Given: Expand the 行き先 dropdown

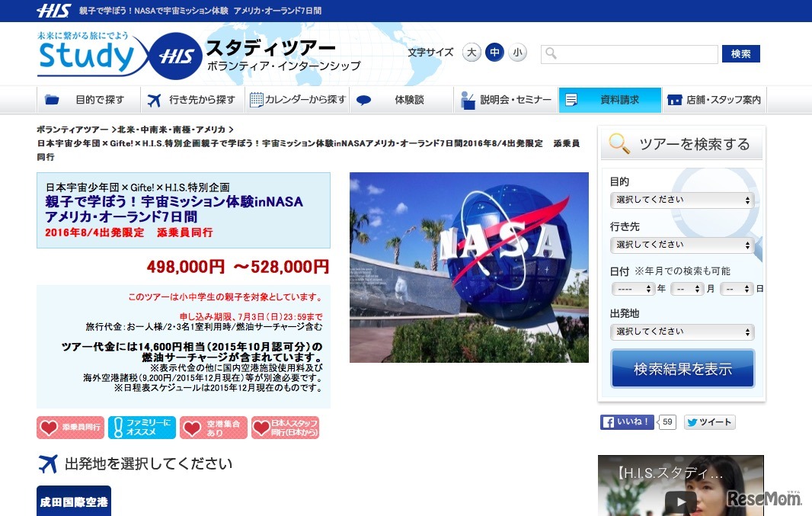Looking at the screenshot, I should (682, 245).
